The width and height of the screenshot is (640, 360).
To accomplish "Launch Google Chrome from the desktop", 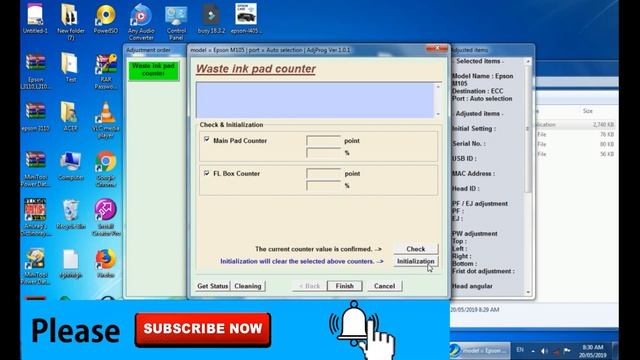I will [x=106, y=168].
